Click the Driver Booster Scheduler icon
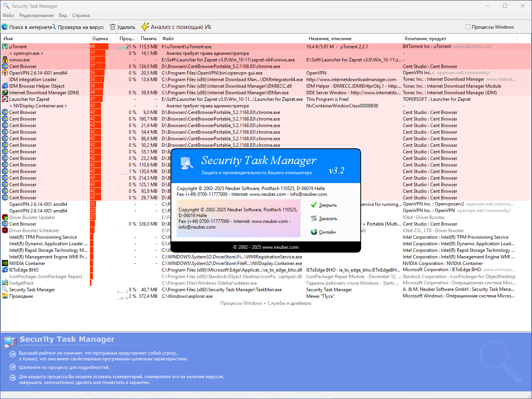The width and height of the screenshot is (532, 399). tap(5, 231)
